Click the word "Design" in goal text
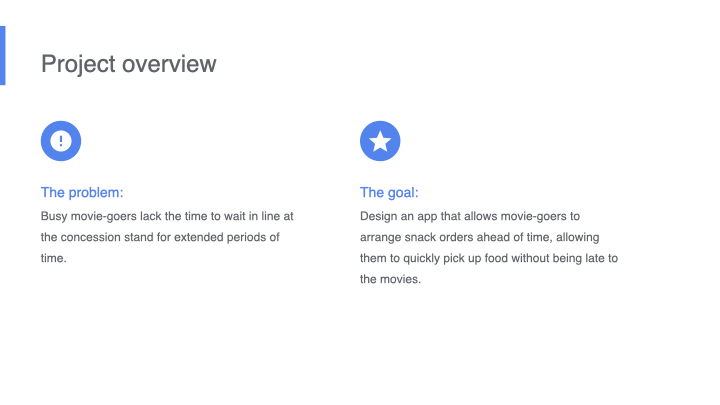 coord(379,216)
